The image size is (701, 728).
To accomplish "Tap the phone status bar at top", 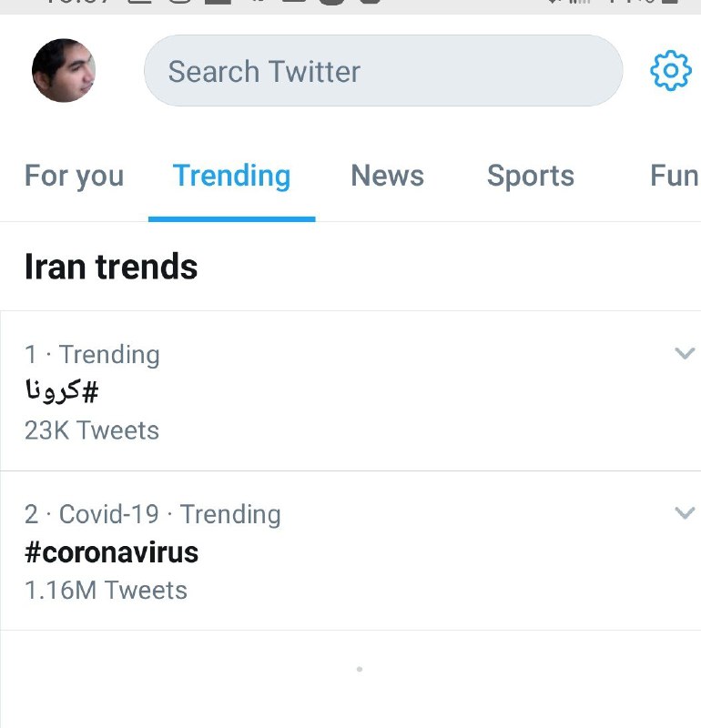I will [350, 5].
